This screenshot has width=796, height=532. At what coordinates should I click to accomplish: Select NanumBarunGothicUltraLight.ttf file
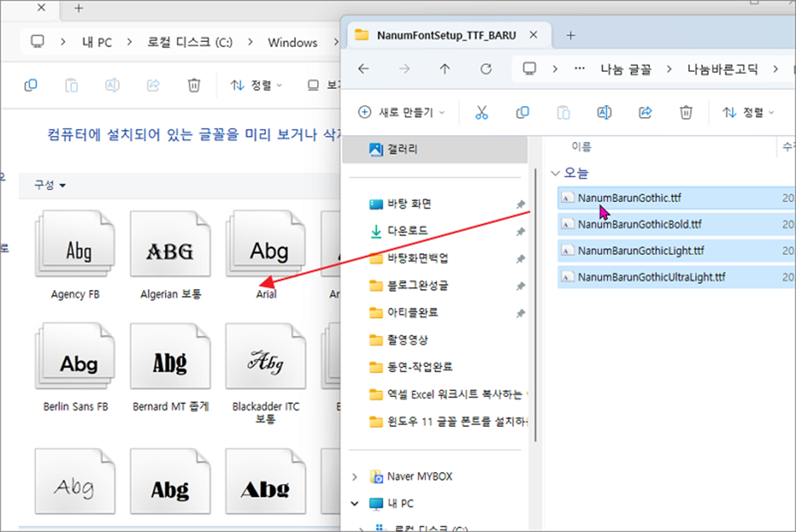click(x=676, y=277)
